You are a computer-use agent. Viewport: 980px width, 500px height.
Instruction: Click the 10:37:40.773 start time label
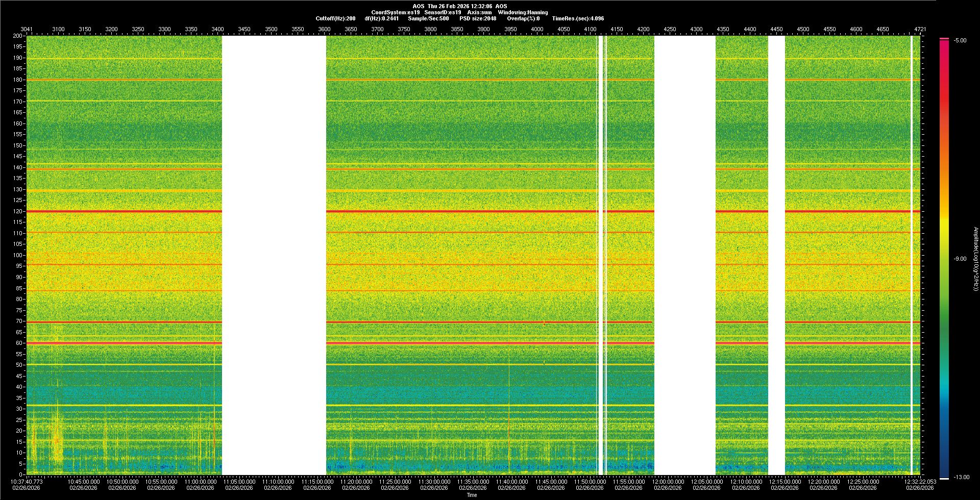(27, 482)
